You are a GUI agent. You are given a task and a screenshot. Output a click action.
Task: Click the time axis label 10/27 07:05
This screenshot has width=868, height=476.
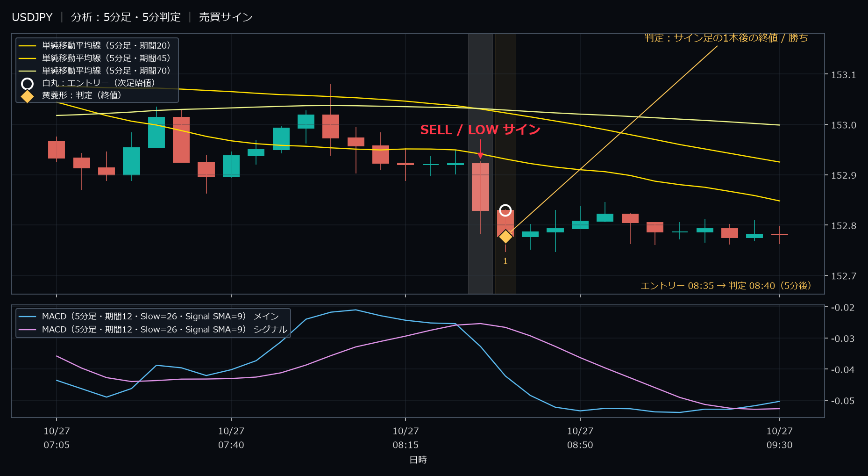[57, 438]
